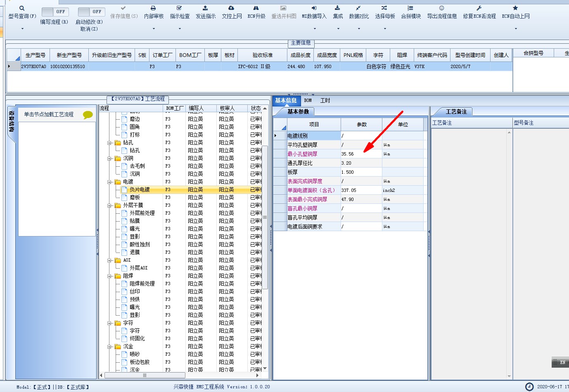Collapse the 钻孔 folder node
The image size is (569, 392).
(110, 143)
